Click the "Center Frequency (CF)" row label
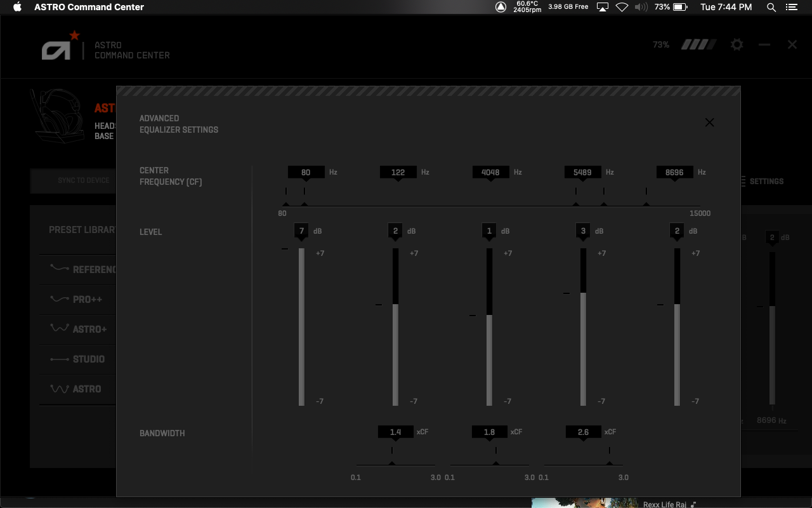The width and height of the screenshot is (812, 508). click(171, 176)
